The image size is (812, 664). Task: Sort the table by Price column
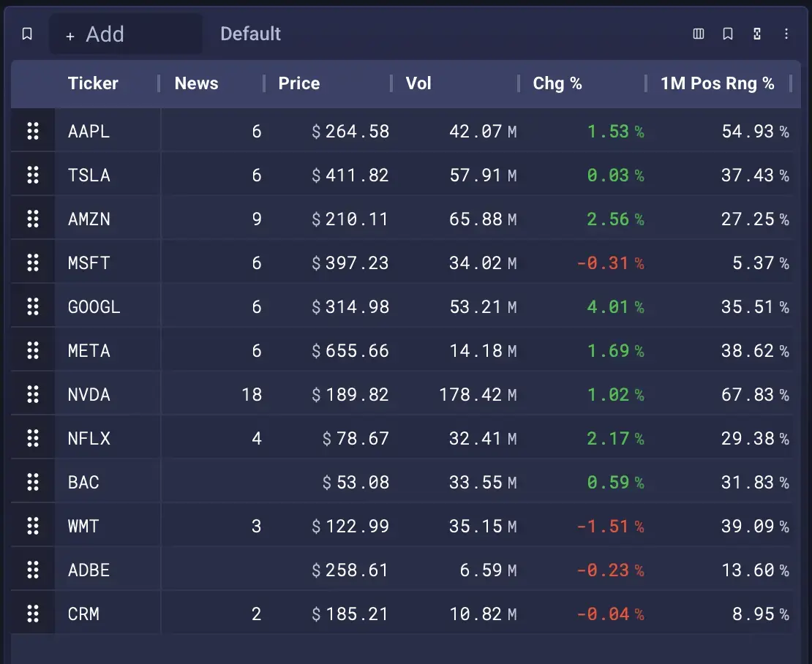pos(298,83)
